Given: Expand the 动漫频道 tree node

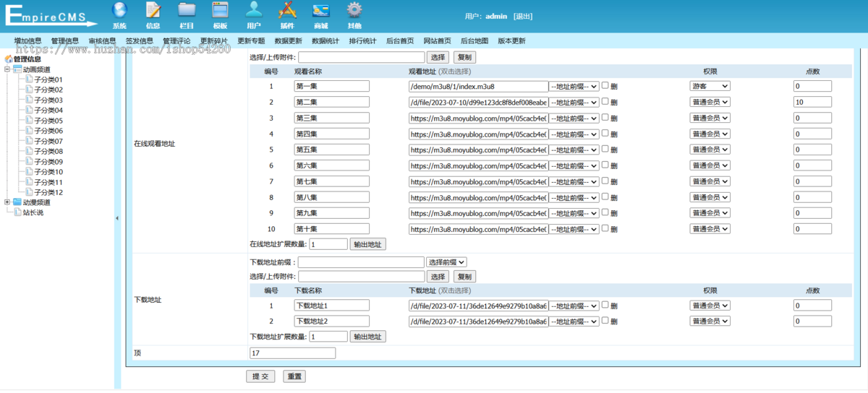Looking at the screenshot, I should (7, 202).
